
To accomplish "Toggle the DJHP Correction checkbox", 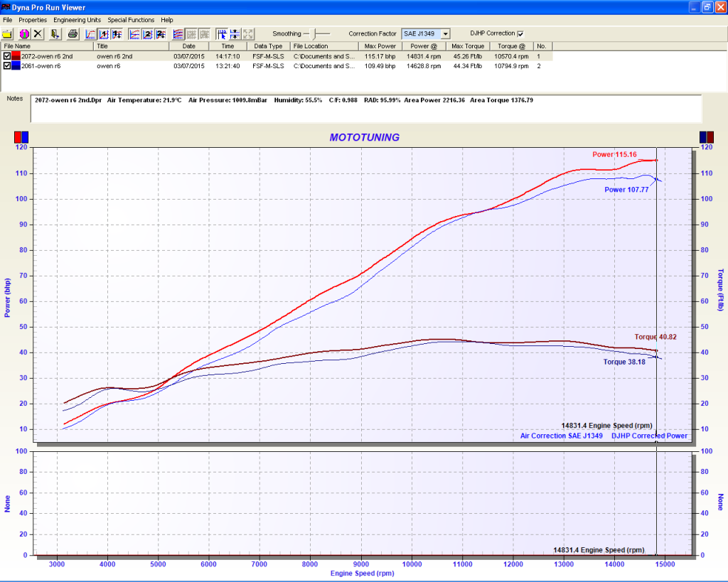I will pyautogui.click(x=520, y=33).
